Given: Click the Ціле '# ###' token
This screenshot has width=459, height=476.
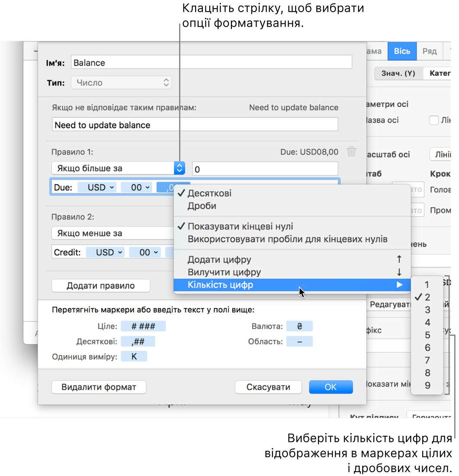Looking at the screenshot, I should [x=143, y=326].
